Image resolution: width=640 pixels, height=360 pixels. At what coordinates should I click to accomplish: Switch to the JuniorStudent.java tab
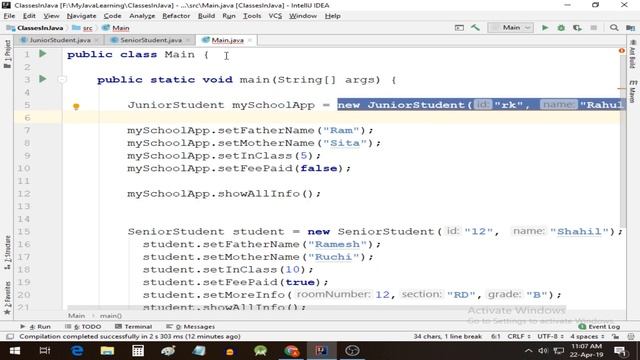[x=60, y=40]
